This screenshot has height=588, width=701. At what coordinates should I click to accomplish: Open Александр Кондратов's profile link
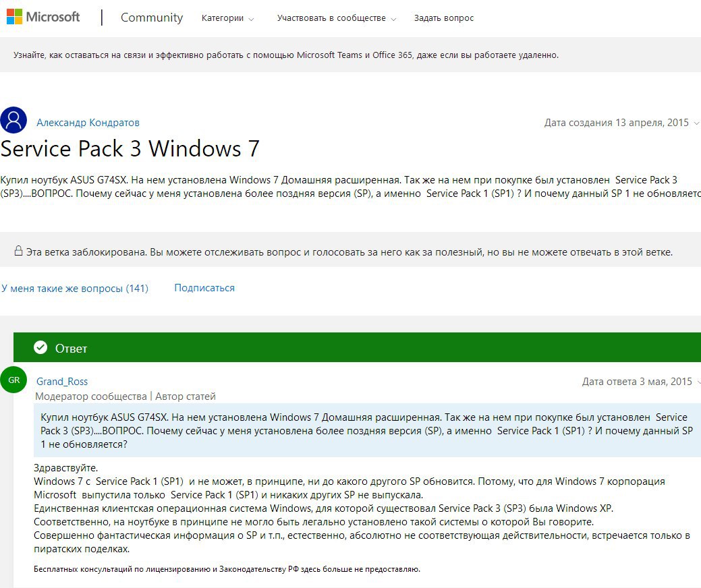click(x=88, y=123)
